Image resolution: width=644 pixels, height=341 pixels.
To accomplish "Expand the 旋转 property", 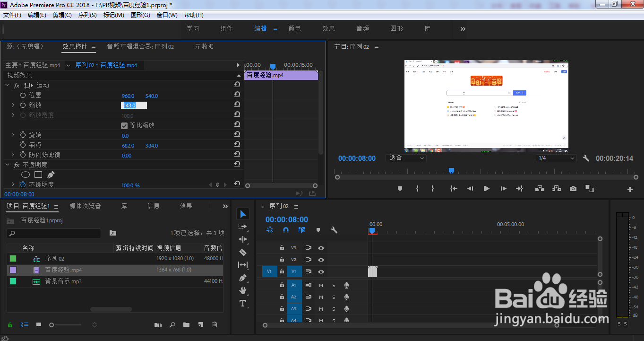I will click(x=13, y=135).
